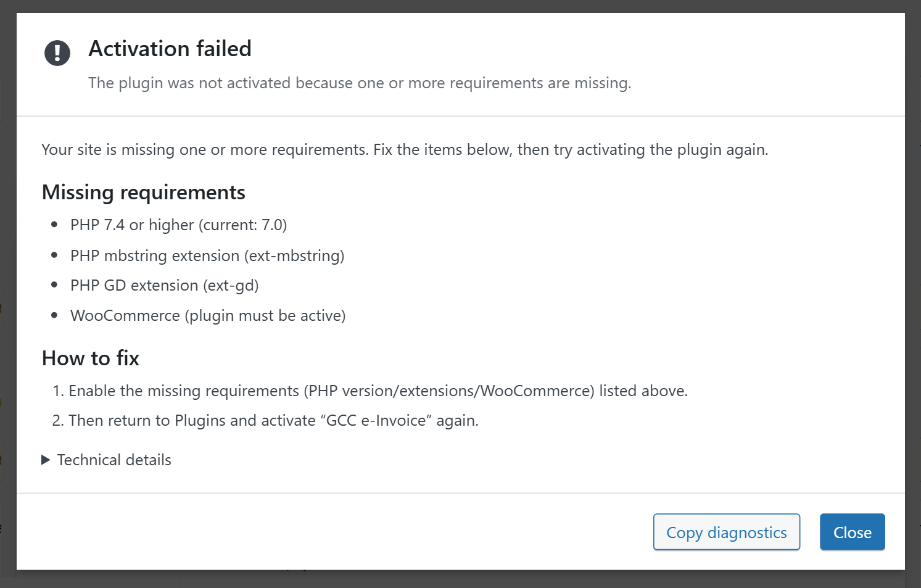Image resolution: width=921 pixels, height=588 pixels.
Task: Select the "PHP 7.4 or higher" requirement item
Action: point(178,225)
